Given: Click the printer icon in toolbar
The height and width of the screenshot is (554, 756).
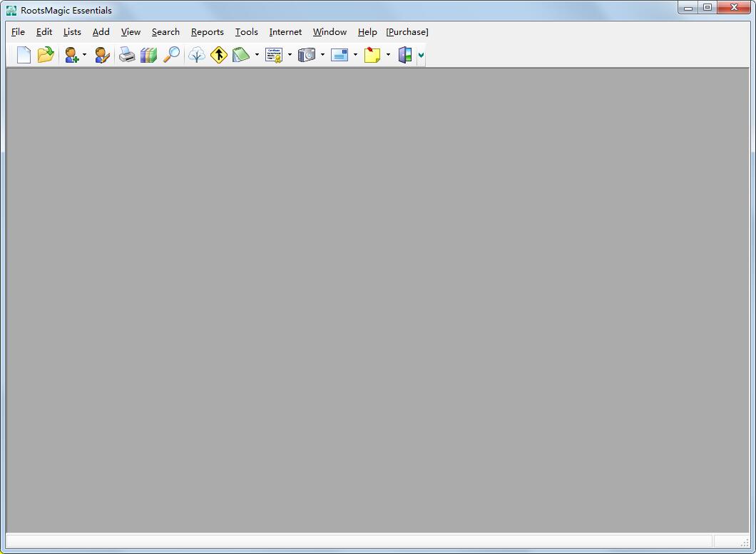Looking at the screenshot, I should coord(127,55).
